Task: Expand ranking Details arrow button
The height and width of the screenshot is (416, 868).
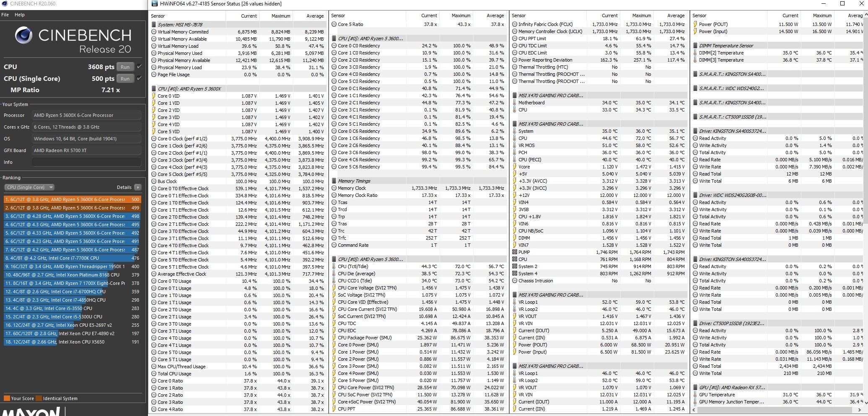Action: [x=138, y=187]
